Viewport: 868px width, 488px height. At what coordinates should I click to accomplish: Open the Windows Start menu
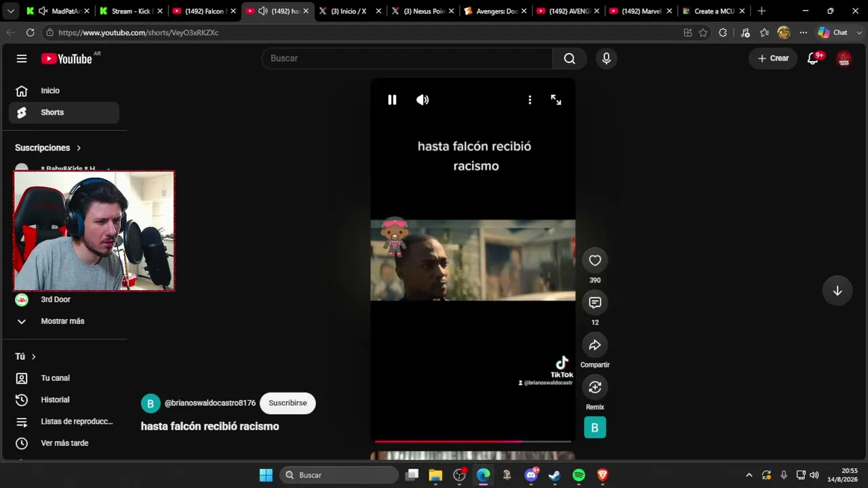[266, 475]
